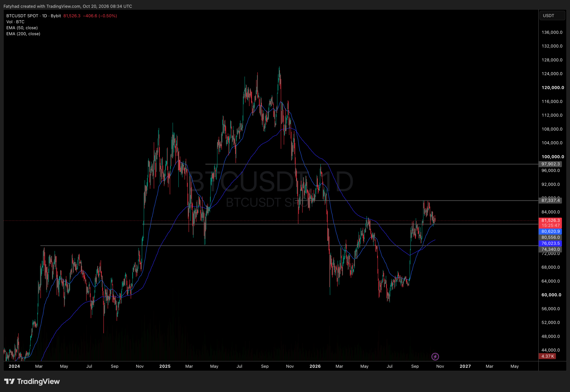This screenshot has height=392, width=570.
Task: Click the 87,337.4 horizontal line price label
Action: (x=550, y=200)
